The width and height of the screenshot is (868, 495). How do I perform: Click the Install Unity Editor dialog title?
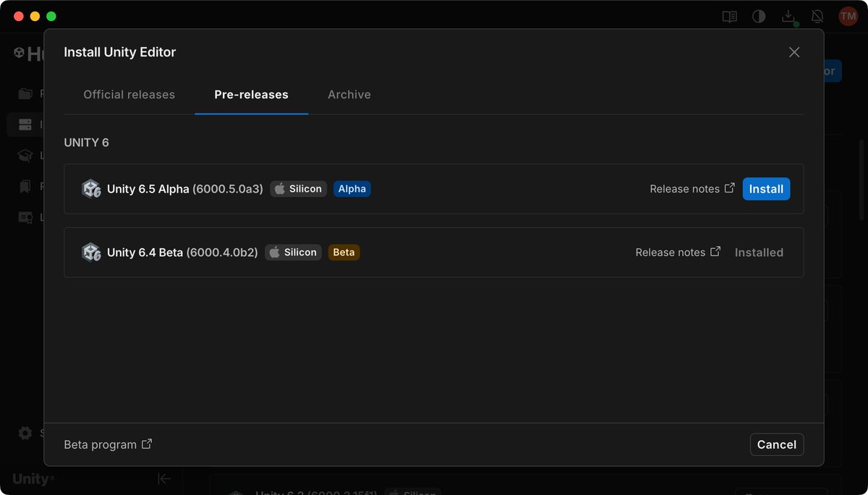click(x=120, y=52)
